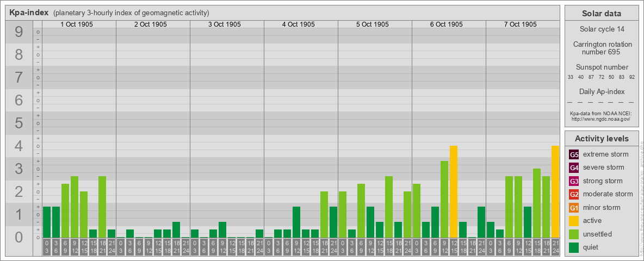The width and height of the screenshot is (644, 261).
Task: Click the Solar data panel heading
Action: click(602, 14)
